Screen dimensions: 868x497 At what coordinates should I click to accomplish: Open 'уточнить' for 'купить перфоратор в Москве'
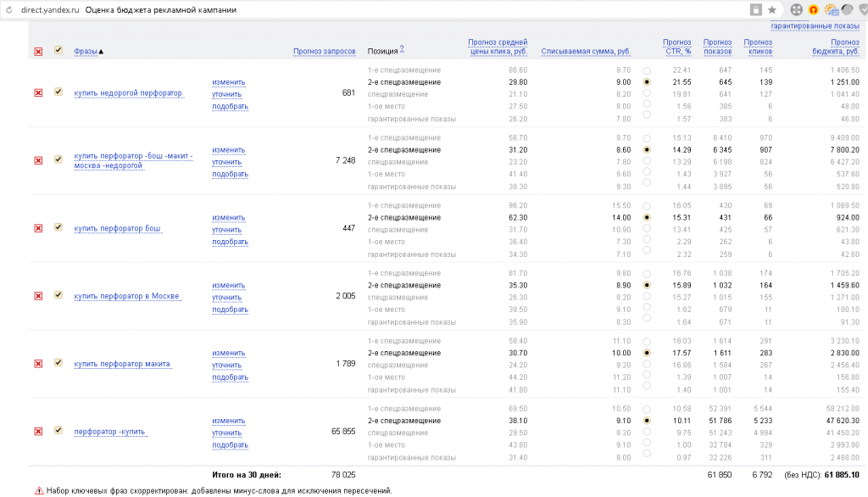pos(227,298)
